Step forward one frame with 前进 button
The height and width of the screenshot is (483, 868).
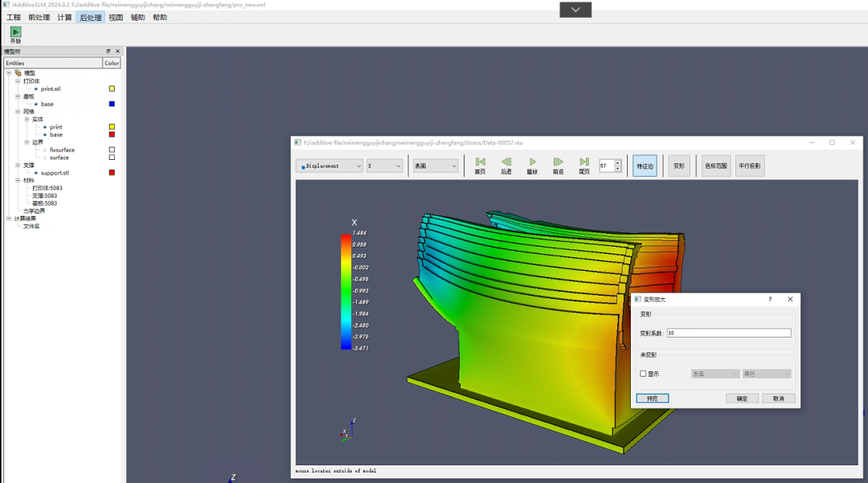558,166
